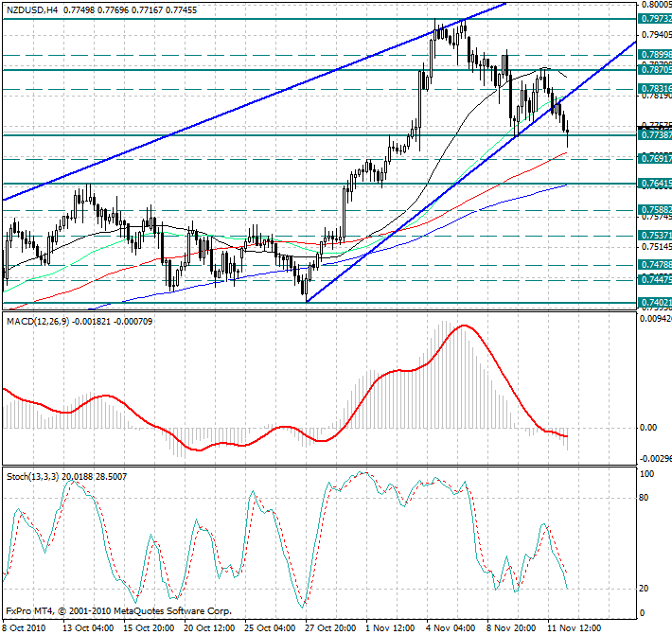672x635 pixels.
Task: Click the Stochastic 20 level axis label
Action: 644,589
